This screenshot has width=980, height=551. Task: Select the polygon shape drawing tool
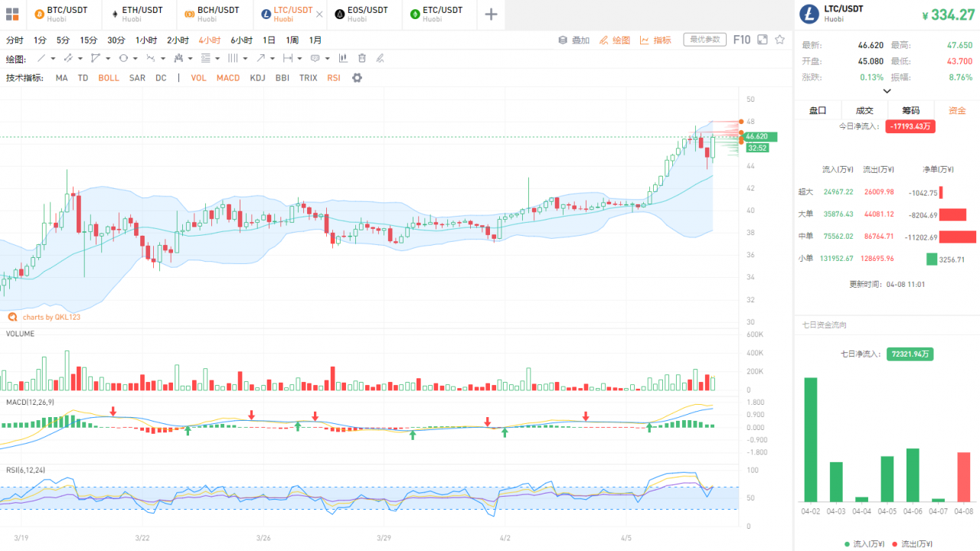pyautogui.click(x=95, y=58)
